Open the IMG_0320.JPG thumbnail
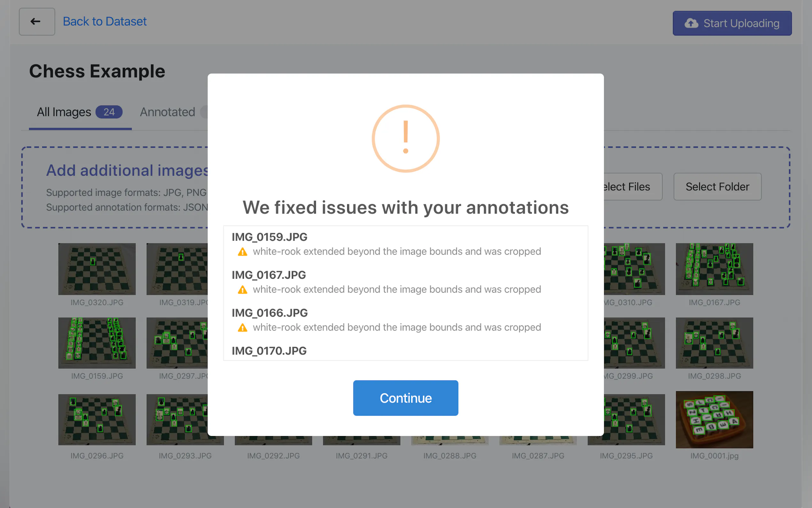Screen dimensions: 812x508 pyautogui.click(x=97, y=269)
